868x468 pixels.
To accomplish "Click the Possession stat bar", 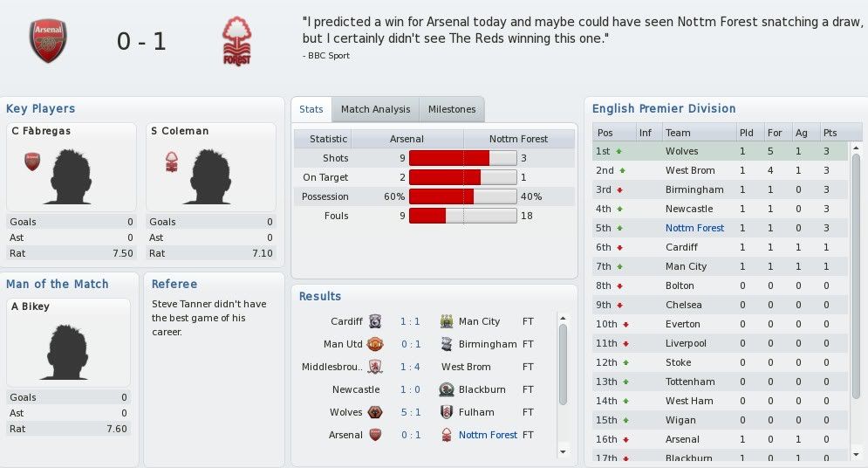I will tap(462, 196).
